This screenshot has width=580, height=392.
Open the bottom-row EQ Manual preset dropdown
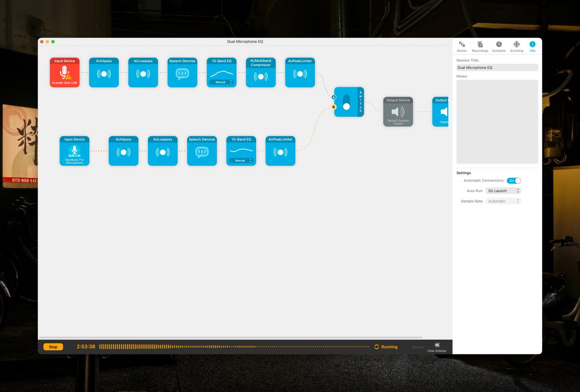pos(241,160)
